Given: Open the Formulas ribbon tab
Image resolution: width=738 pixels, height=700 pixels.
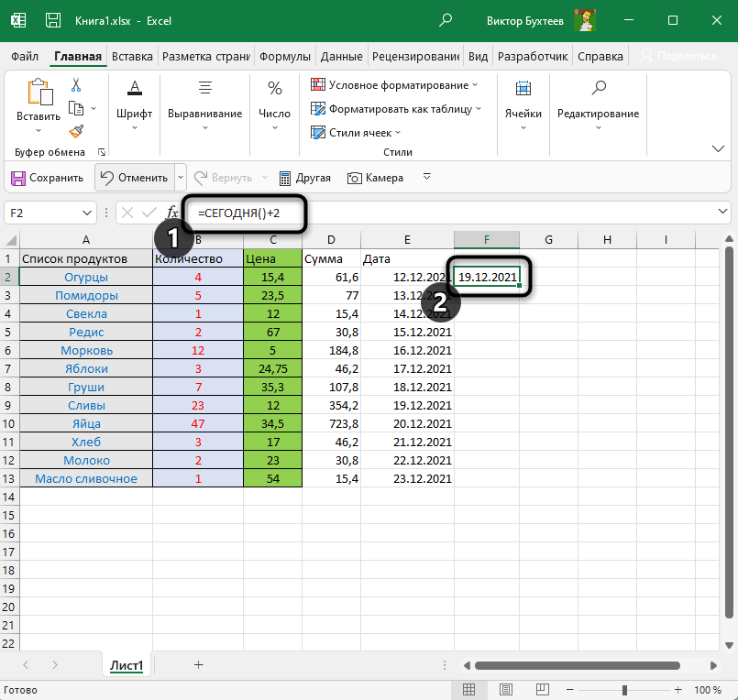Looking at the screenshot, I should click(x=285, y=56).
